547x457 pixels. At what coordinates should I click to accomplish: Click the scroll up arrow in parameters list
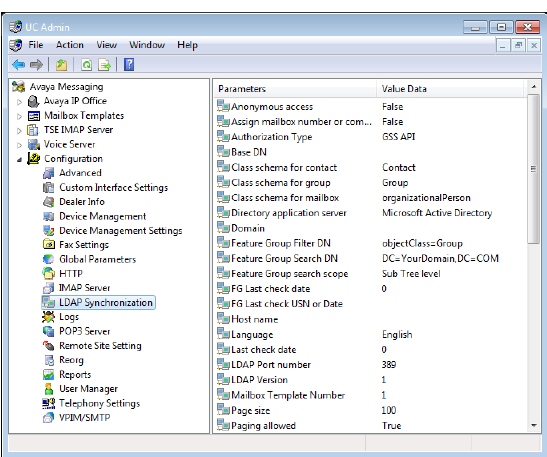pyautogui.click(x=533, y=86)
